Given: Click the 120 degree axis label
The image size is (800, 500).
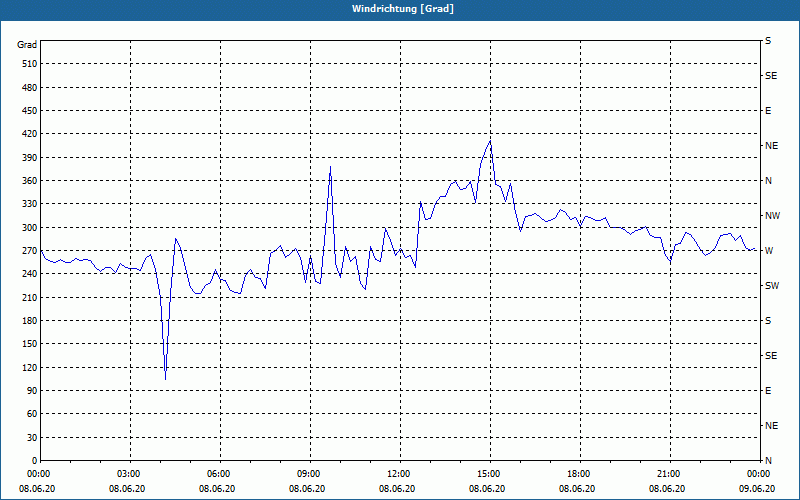Looking at the screenshot, I should point(30,367).
